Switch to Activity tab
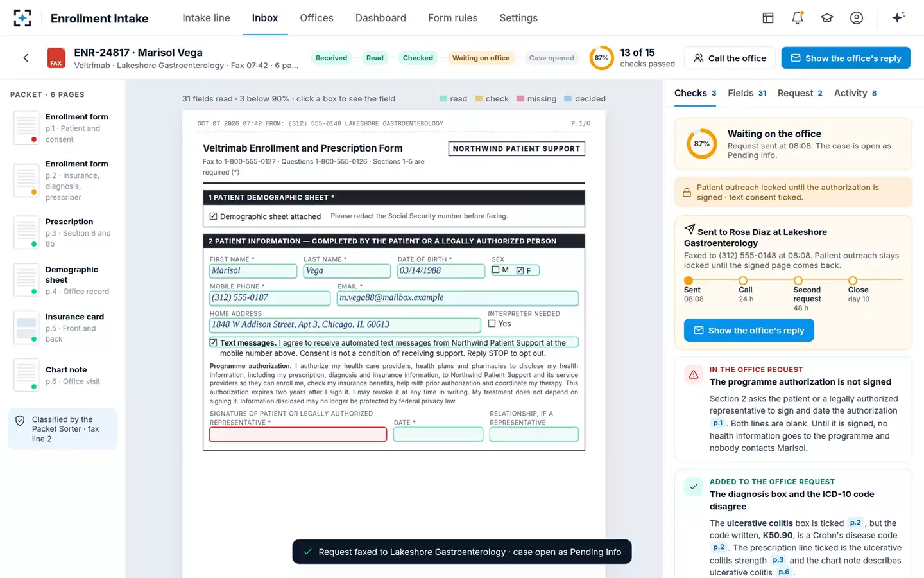 tap(855, 93)
